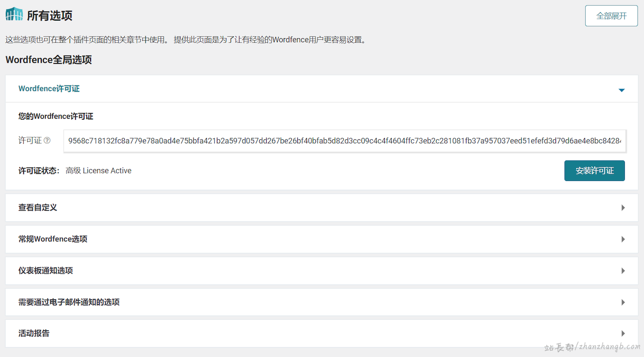
Task: Click the Wordfence全局选项 heading
Action: [49, 60]
